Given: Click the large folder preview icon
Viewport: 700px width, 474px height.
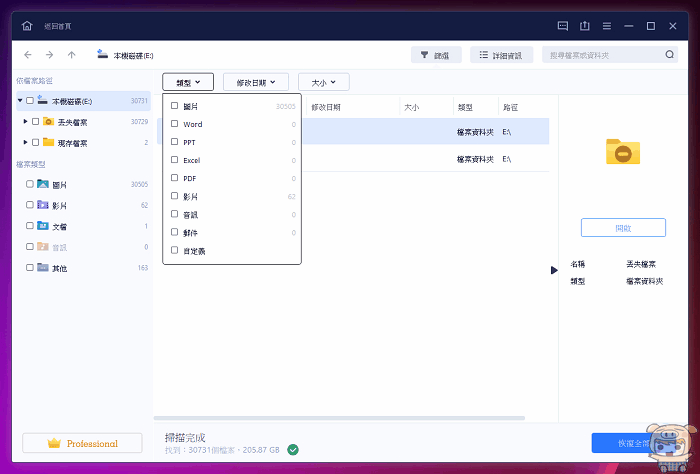Looking at the screenshot, I should click(x=623, y=151).
